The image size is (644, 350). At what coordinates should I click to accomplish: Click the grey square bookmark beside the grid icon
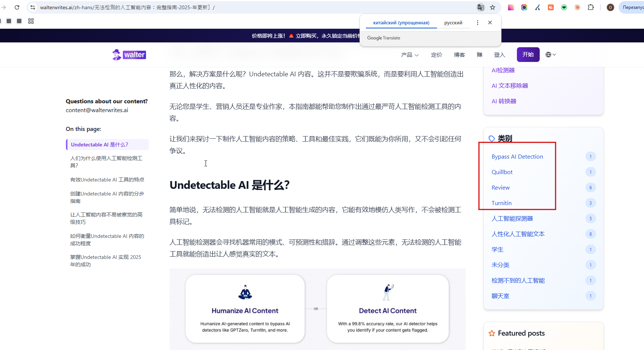pos(19,21)
